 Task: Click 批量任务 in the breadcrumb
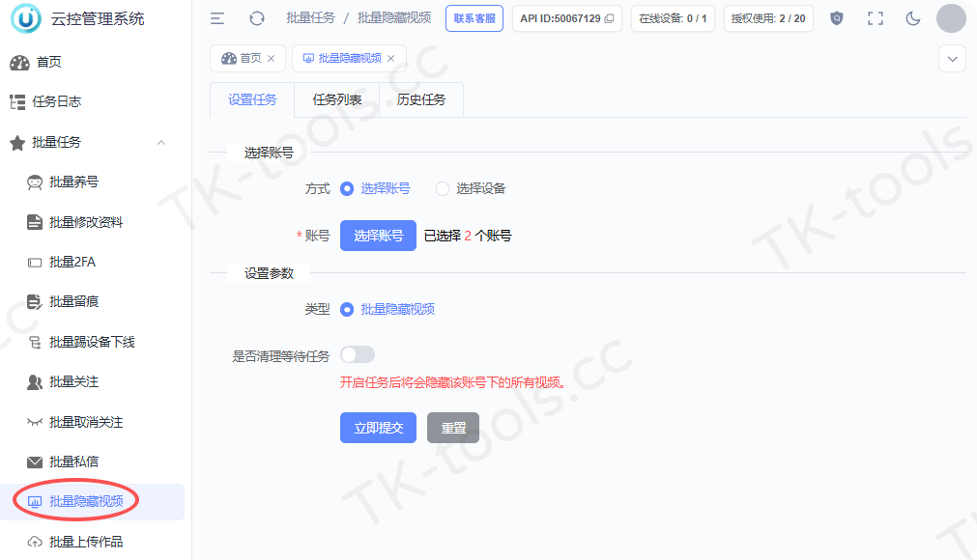310,18
